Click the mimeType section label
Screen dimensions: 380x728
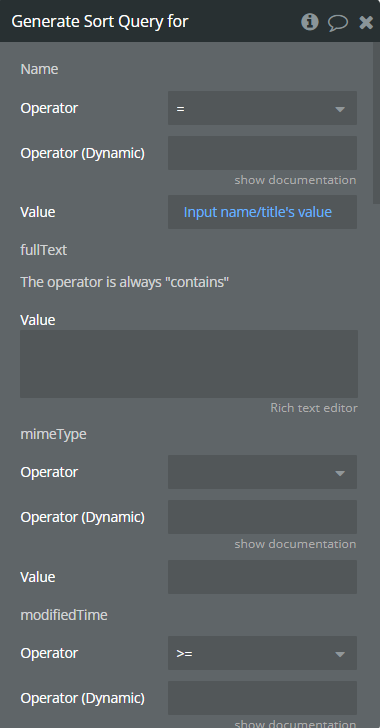pos(53,435)
